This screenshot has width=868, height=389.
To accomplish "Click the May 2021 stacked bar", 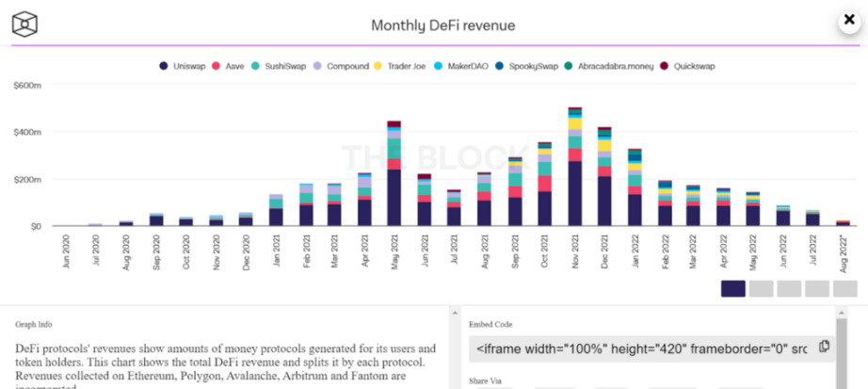I will [394, 173].
